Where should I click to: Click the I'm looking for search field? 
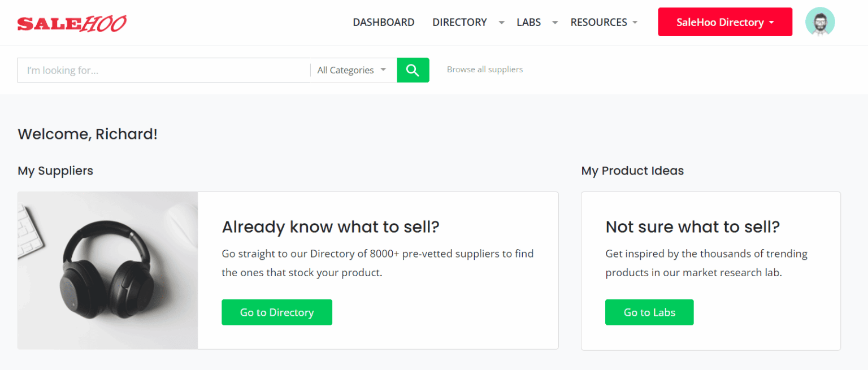coord(158,69)
